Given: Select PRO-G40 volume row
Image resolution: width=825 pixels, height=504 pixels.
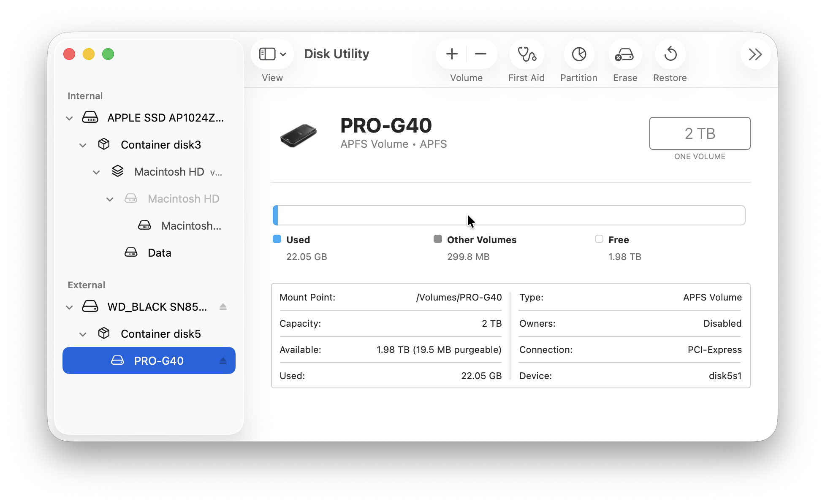Looking at the screenshot, I should point(149,360).
